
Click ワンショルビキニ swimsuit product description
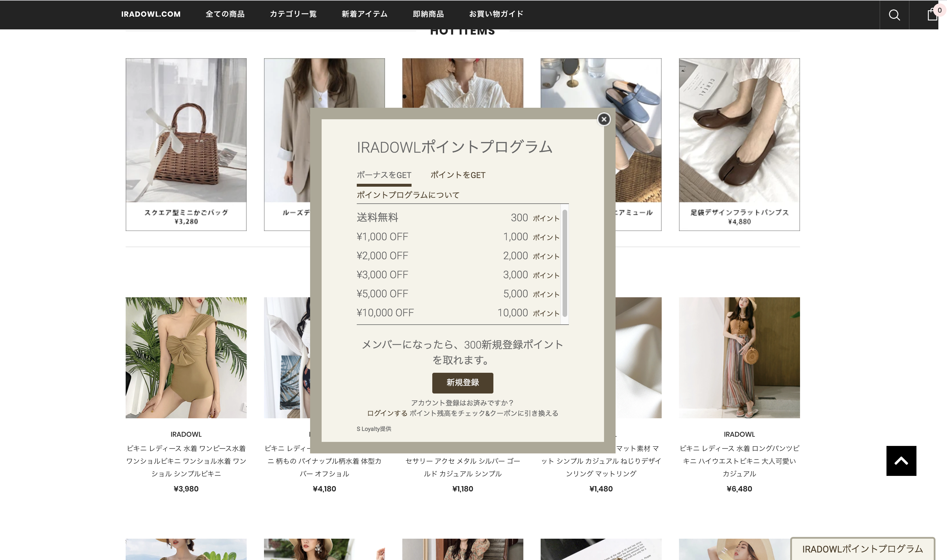click(x=186, y=461)
